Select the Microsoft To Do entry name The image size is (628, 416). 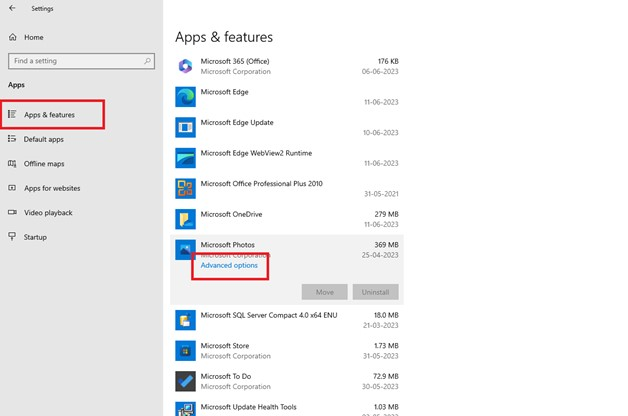click(x=226, y=376)
